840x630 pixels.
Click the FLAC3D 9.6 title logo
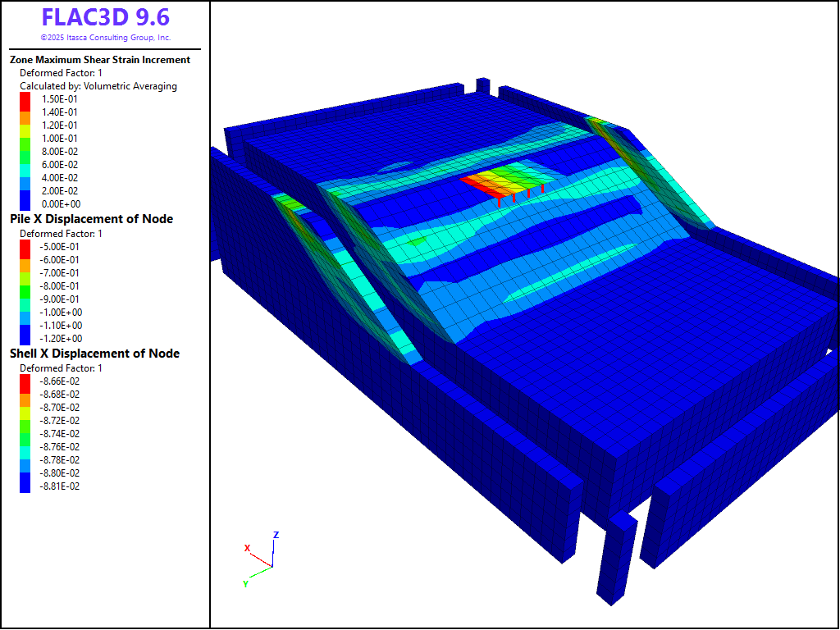tap(105, 18)
